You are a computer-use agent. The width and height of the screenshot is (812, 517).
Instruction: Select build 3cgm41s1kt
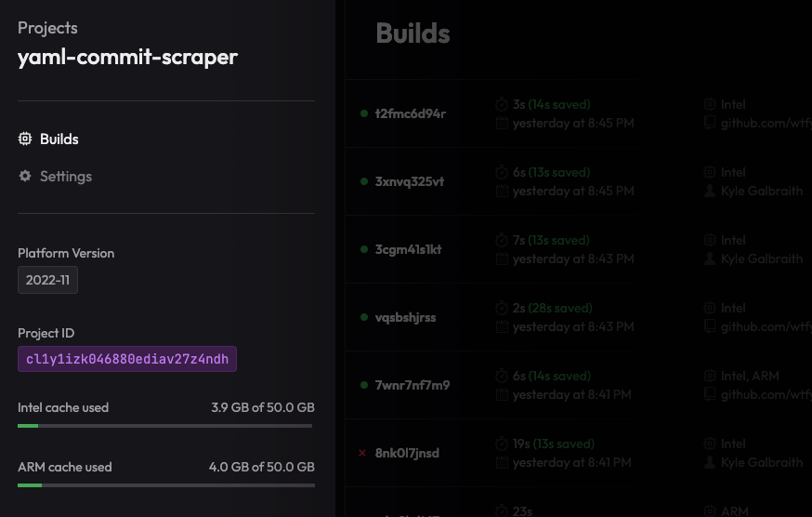coord(408,249)
